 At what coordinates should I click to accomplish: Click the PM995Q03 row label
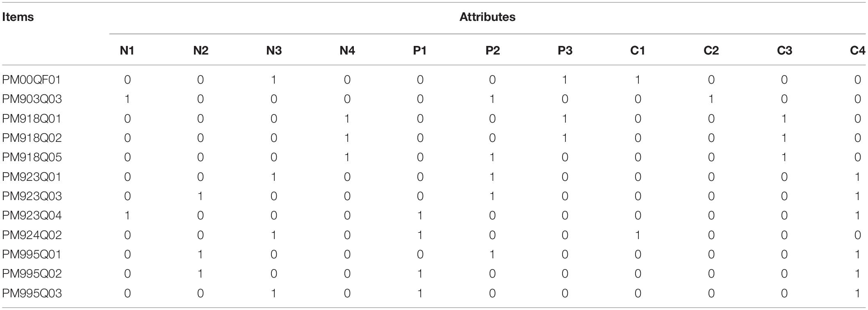pyautogui.click(x=32, y=294)
